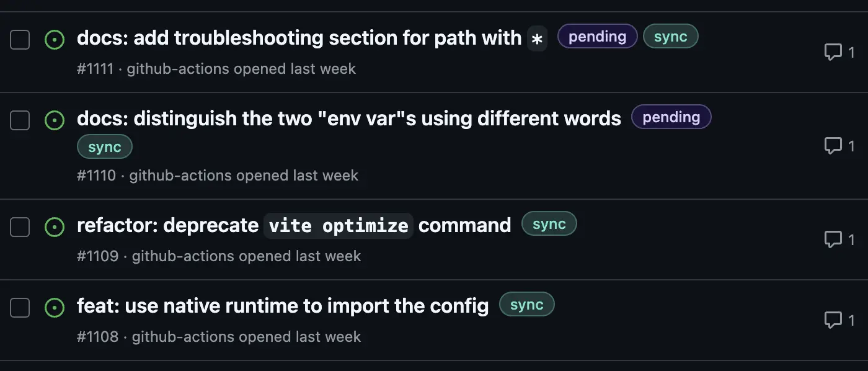The image size is (868, 371).
Task: Click the open status icon for issue #1110
Action: (55, 120)
